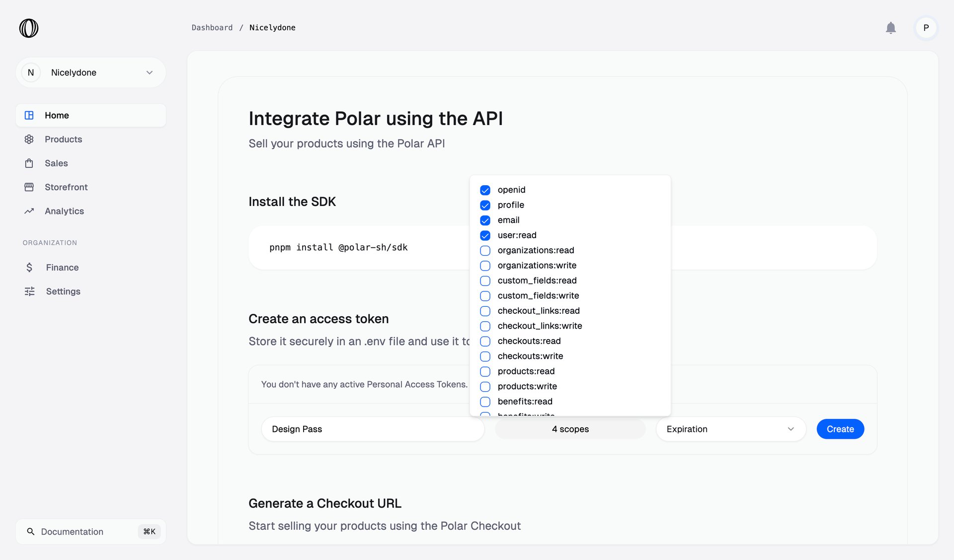Open the notification bell

tap(891, 28)
